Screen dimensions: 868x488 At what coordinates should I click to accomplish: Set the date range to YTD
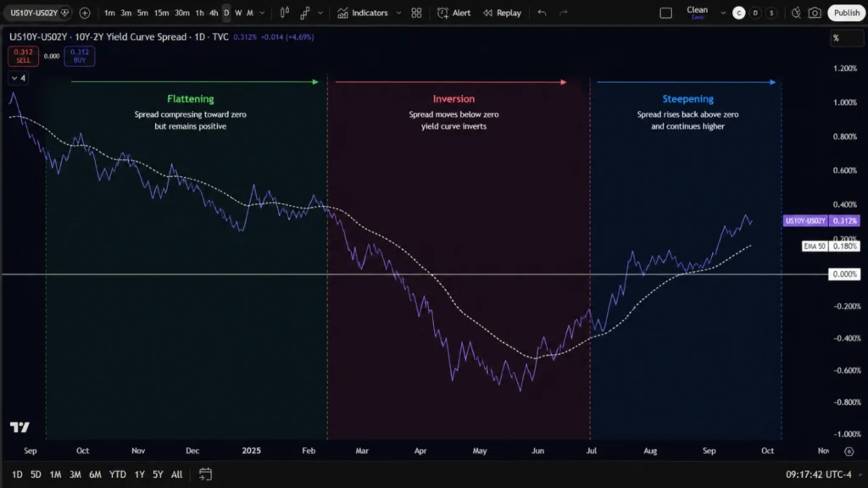[x=117, y=474]
